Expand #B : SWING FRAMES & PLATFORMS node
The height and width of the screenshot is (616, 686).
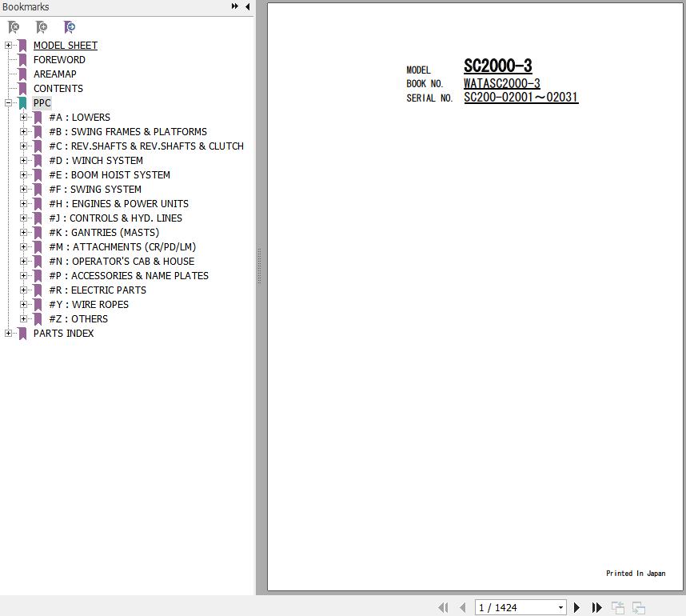coord(24,132)
